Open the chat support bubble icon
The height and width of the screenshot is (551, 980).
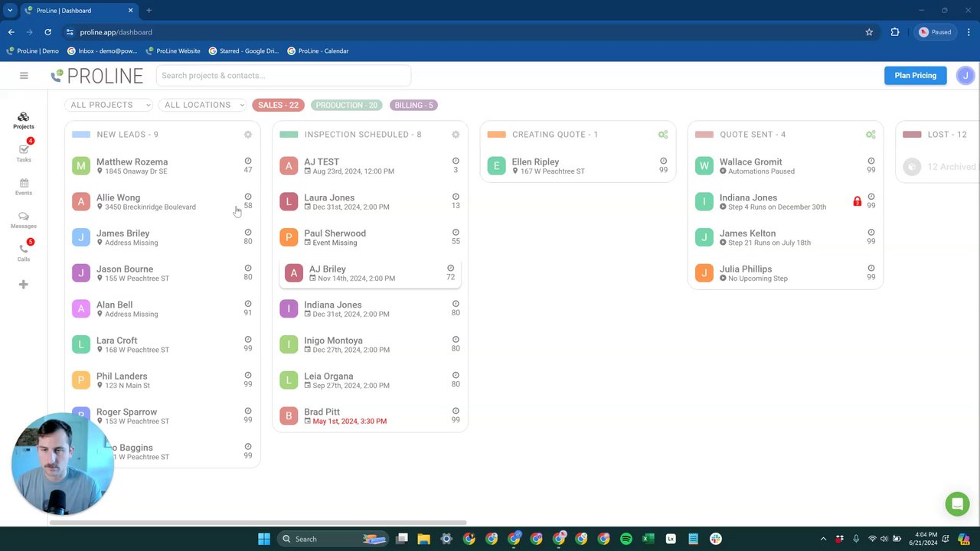pos(957,504)
